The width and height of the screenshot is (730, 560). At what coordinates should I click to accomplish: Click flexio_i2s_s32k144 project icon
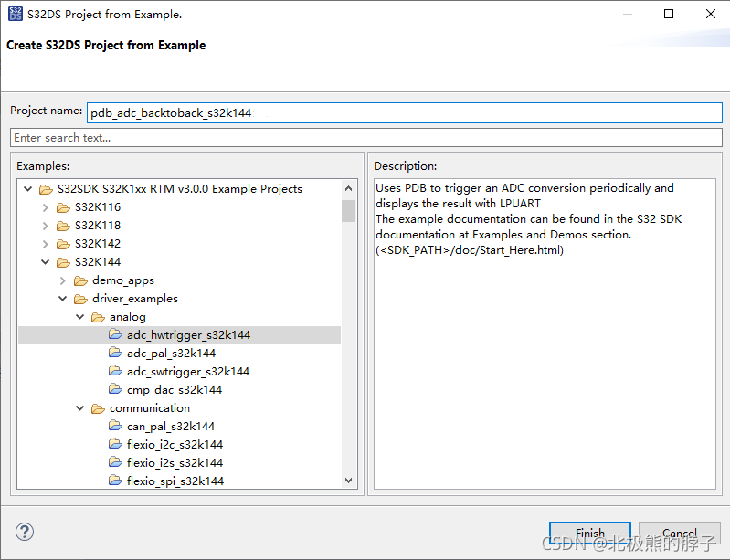point(115,461)
